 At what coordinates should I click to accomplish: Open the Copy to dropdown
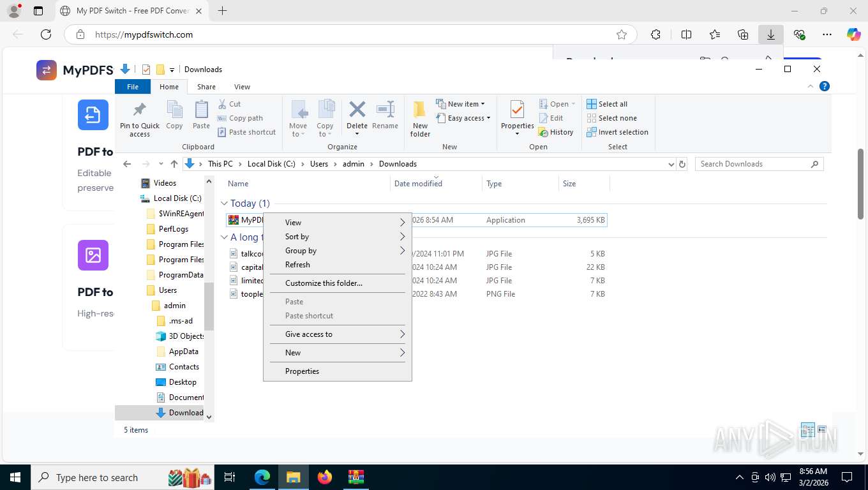325,119
